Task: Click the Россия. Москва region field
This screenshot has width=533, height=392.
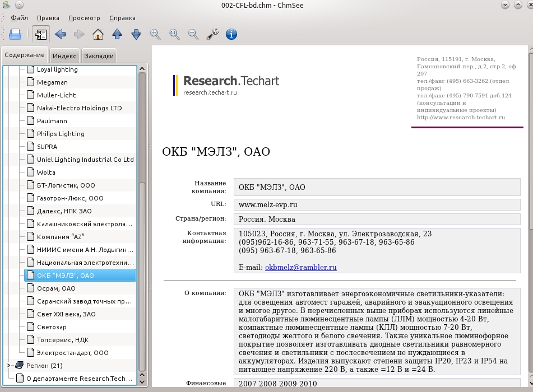Action: tap(377, 219)
